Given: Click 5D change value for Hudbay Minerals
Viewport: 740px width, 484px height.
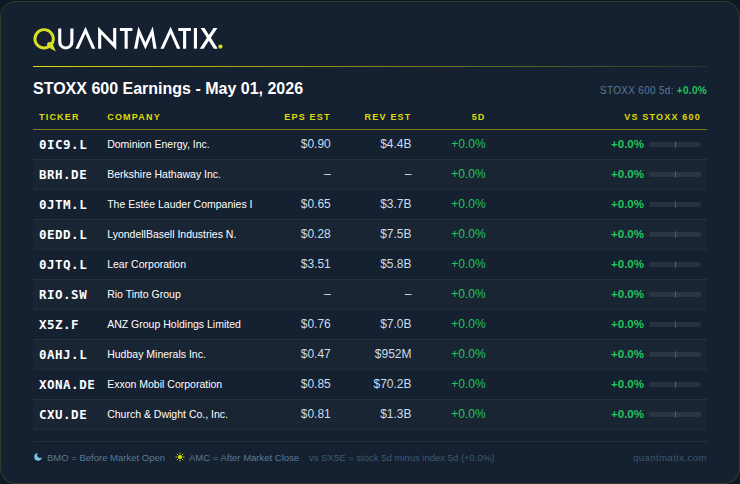Looking at the screenshot, I should [468, 354].
